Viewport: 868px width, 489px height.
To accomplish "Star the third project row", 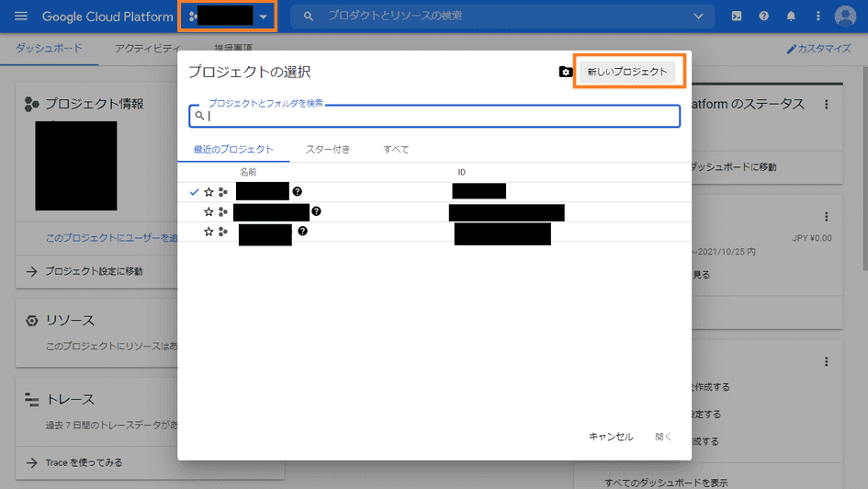I will click(209, 232).
